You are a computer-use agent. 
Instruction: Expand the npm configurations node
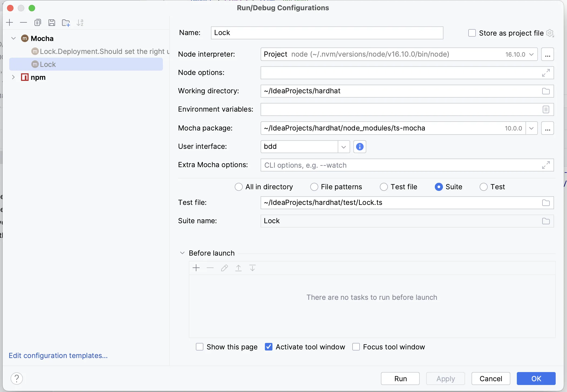[13, 77]
